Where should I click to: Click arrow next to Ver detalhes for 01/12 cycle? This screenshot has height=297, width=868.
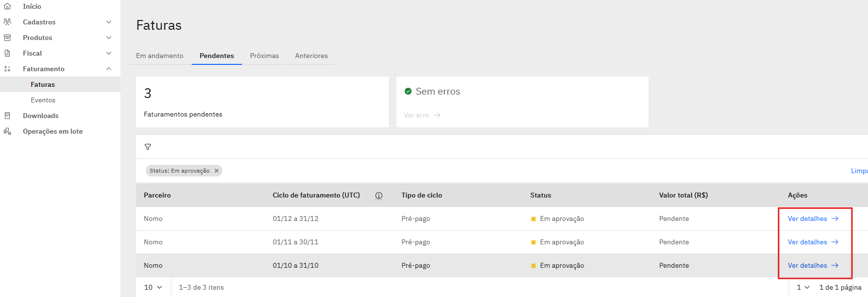835,218
